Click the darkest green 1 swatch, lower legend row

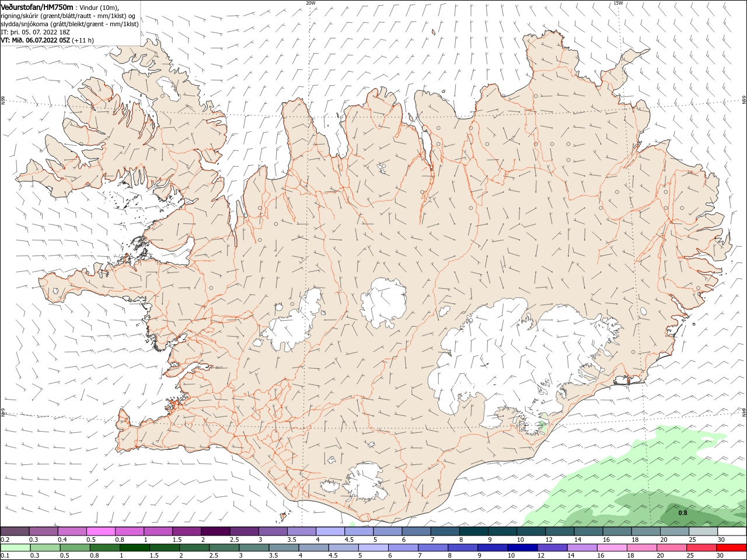134,548
